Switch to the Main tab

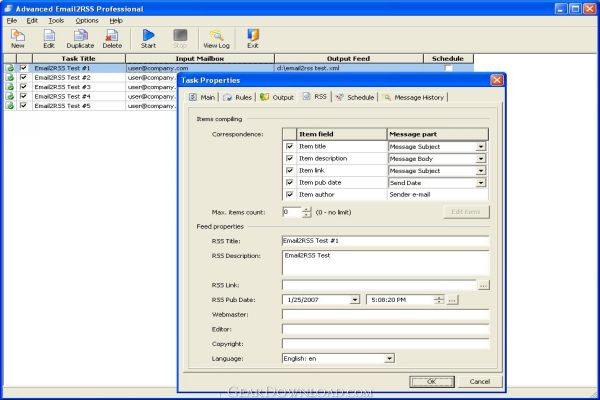(x=202, y=97)
